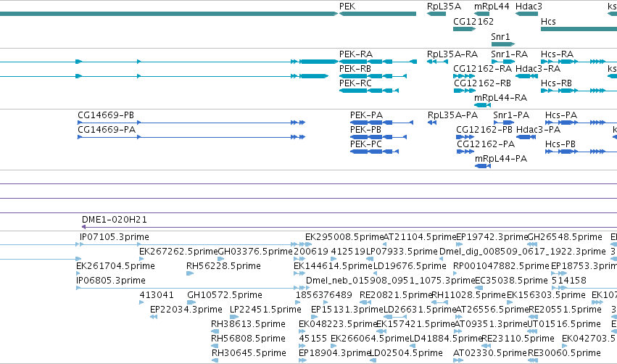Select the CG12162-RA transcript label

click(482, 68)
